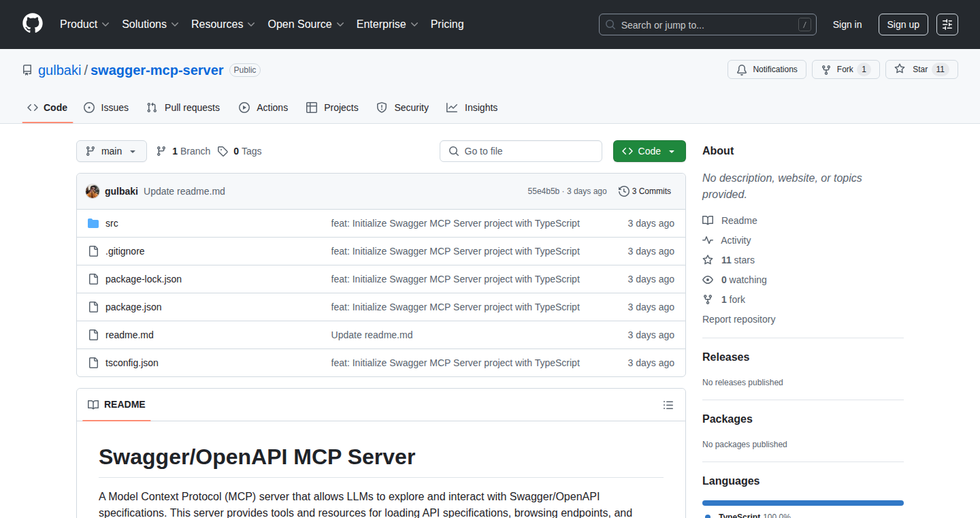Click the file icon for tsconfig.json
This screenshot has height=518, width=980.
[x=93, y=363]
